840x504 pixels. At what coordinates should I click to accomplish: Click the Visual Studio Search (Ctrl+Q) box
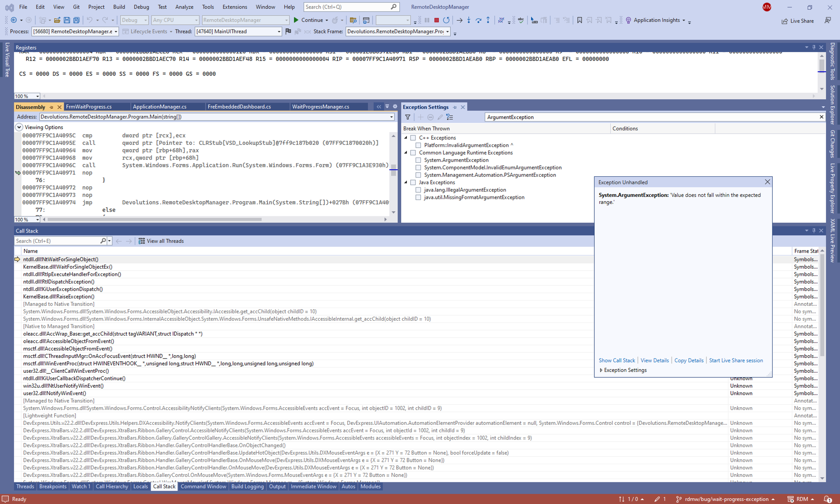click(351, 7)
